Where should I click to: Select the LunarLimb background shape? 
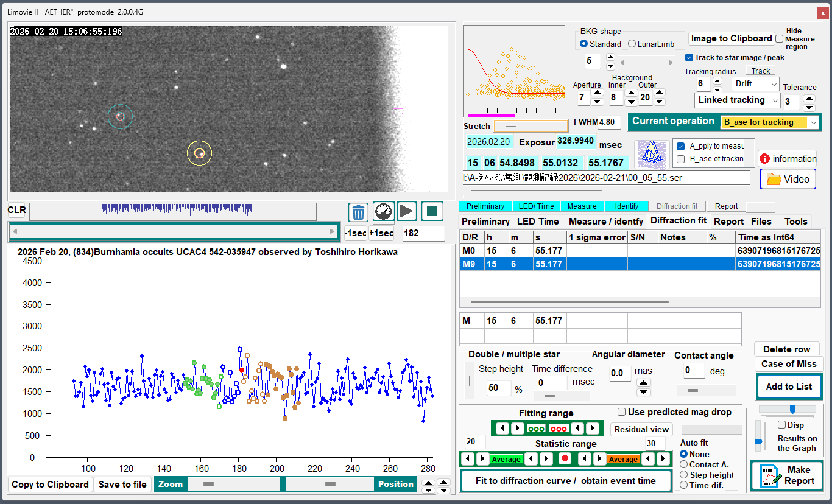pyautogui.click(x=632, y=44)
